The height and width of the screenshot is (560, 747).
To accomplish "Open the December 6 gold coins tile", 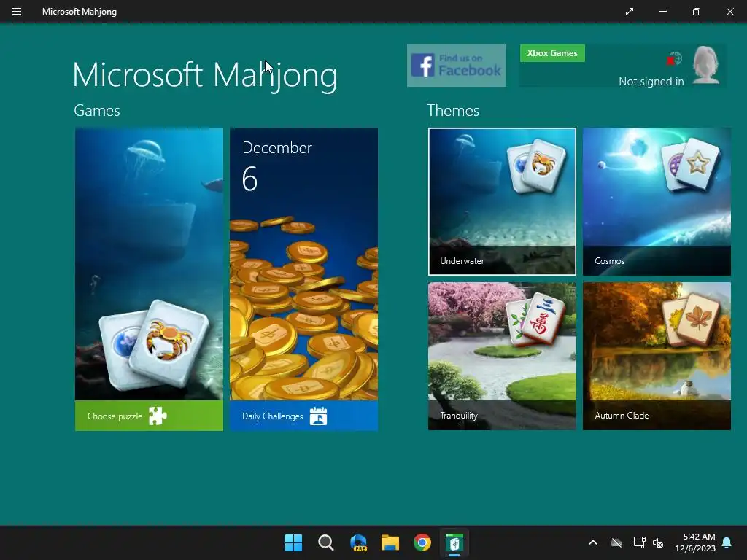I will click(304, 264).
